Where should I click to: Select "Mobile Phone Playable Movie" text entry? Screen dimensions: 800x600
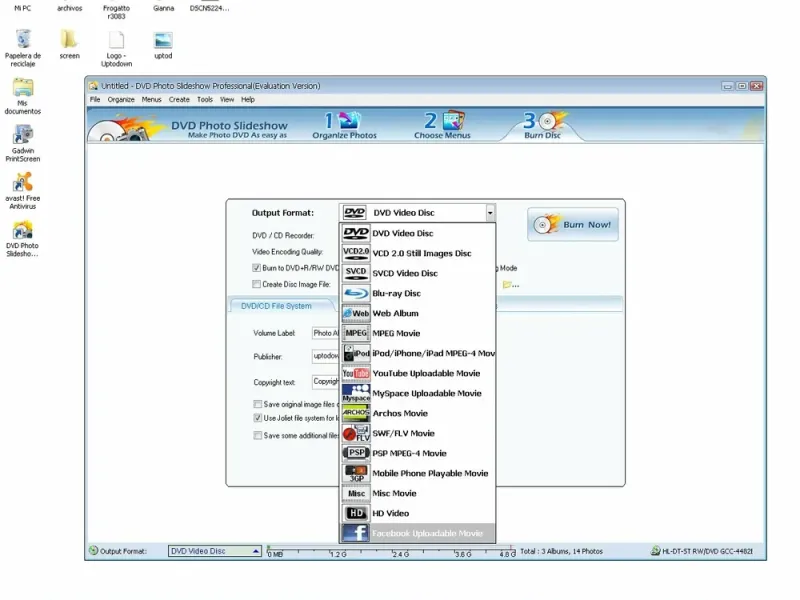click(430, 473)
